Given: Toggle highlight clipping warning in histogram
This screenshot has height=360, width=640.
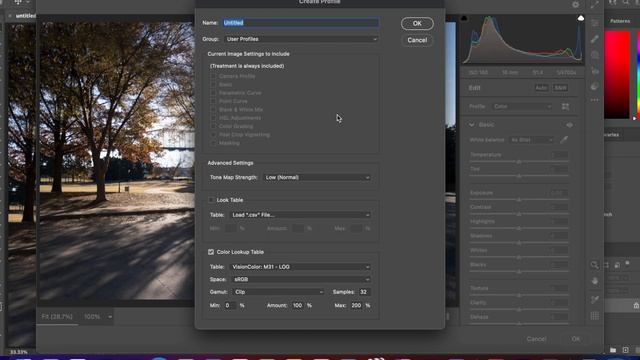Looking at the screenshot, I should [580, 18].
